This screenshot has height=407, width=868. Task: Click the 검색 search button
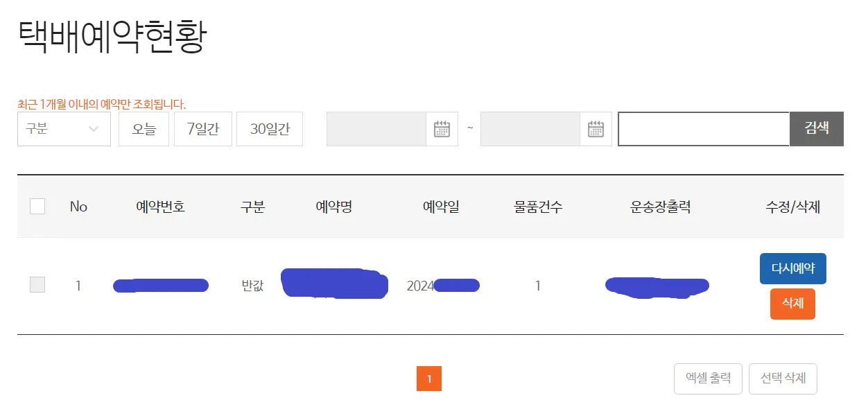816,129
